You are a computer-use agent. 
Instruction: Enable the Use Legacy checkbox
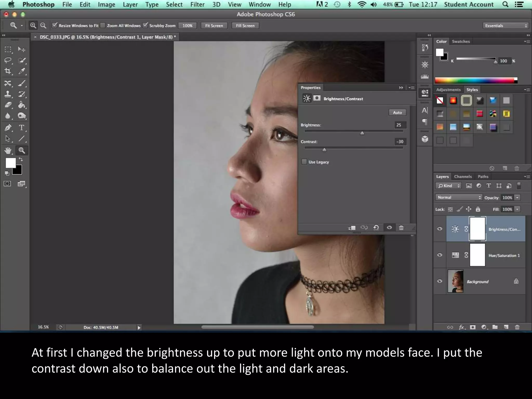tap(304, 162)
